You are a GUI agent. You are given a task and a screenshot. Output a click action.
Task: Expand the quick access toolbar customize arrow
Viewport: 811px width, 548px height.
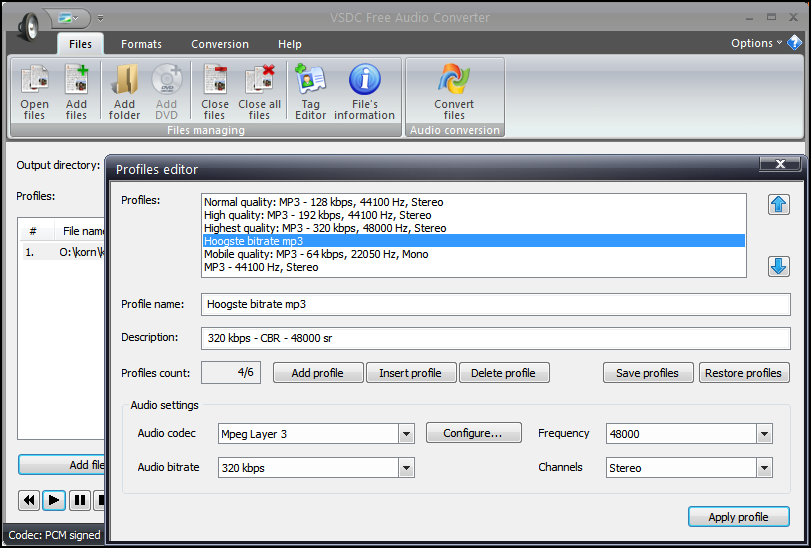point(100,19)
